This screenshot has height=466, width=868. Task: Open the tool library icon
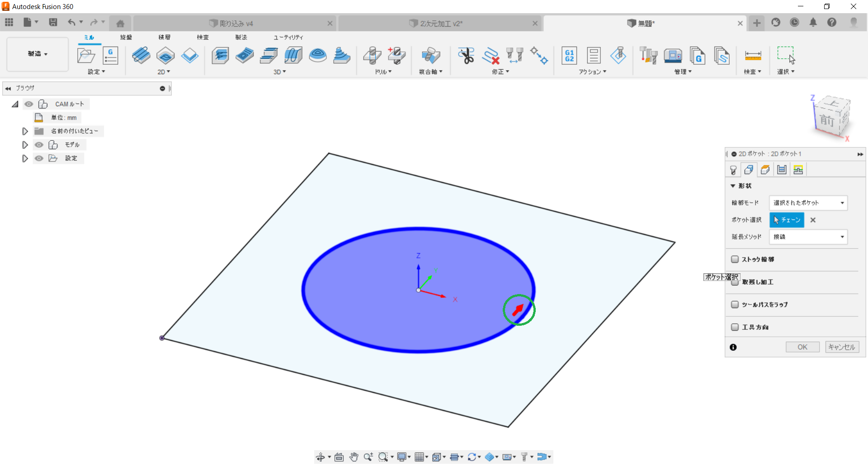(x=648, y=56)
